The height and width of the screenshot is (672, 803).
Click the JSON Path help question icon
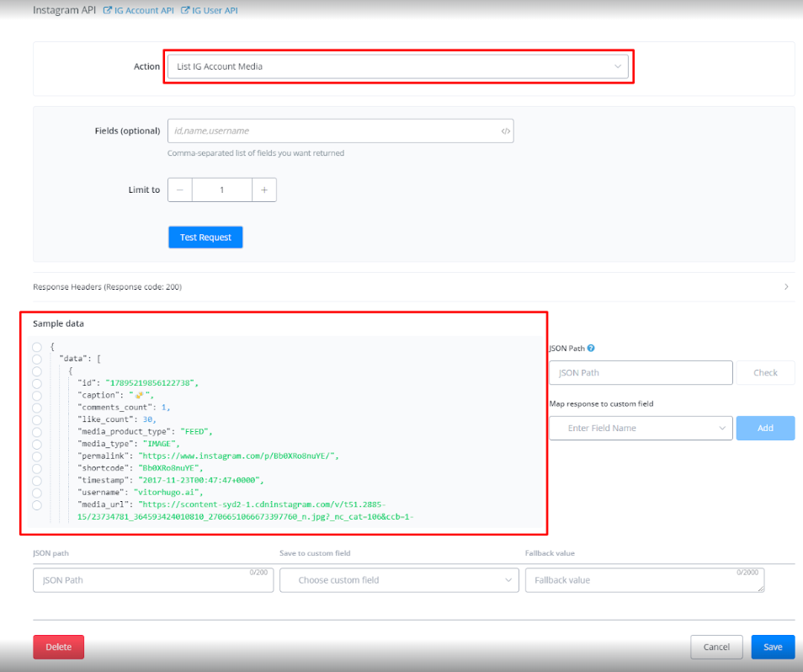[x=591, y=348]
